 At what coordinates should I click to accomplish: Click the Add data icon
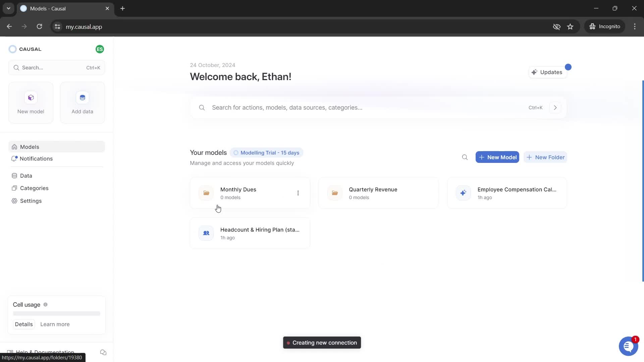[82, 97]
